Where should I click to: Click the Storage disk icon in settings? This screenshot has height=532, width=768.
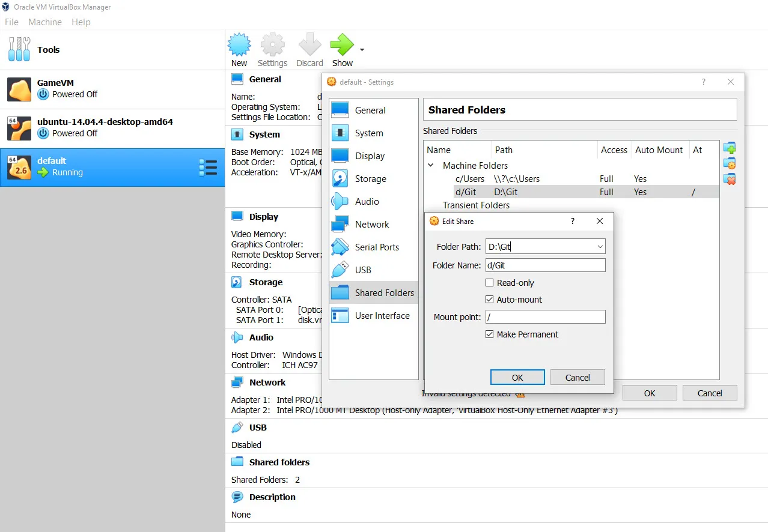click(340, 178)
